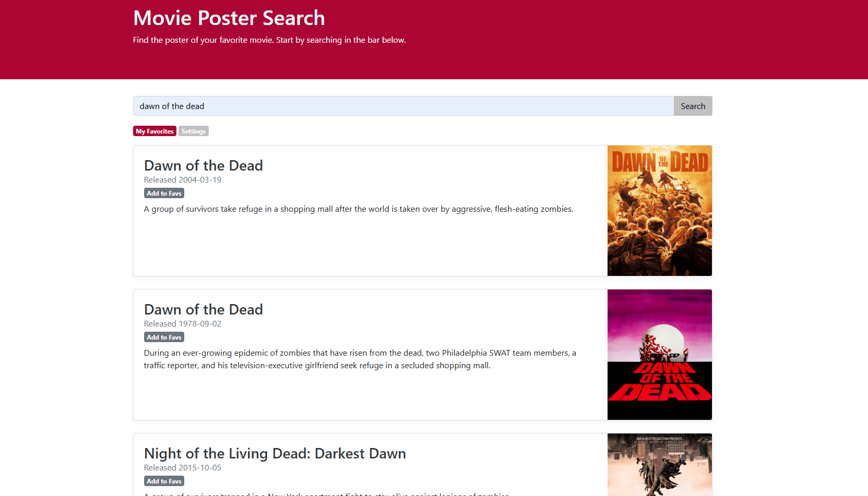Click the 'Released 1978-09-02' text

click(x=183, y=323)
